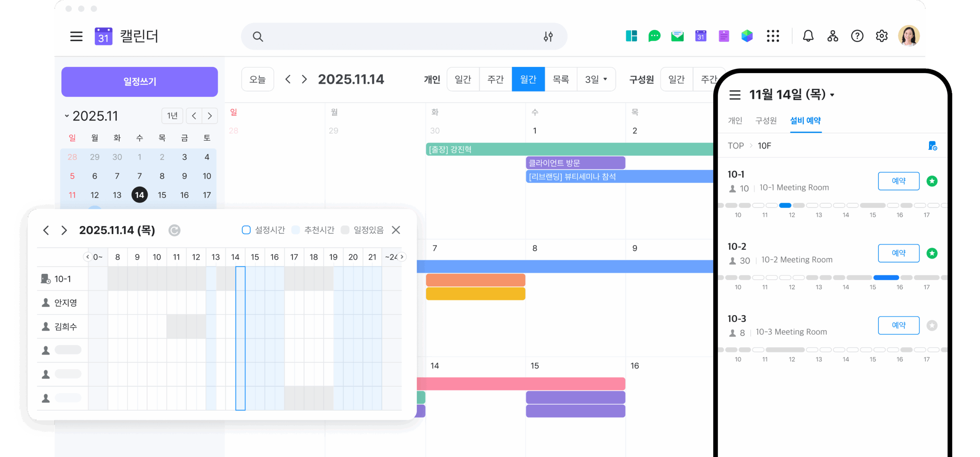This screenshot has width=980, height=457.
Task: Switch personal view to 일간
Action: coord(463,79)
